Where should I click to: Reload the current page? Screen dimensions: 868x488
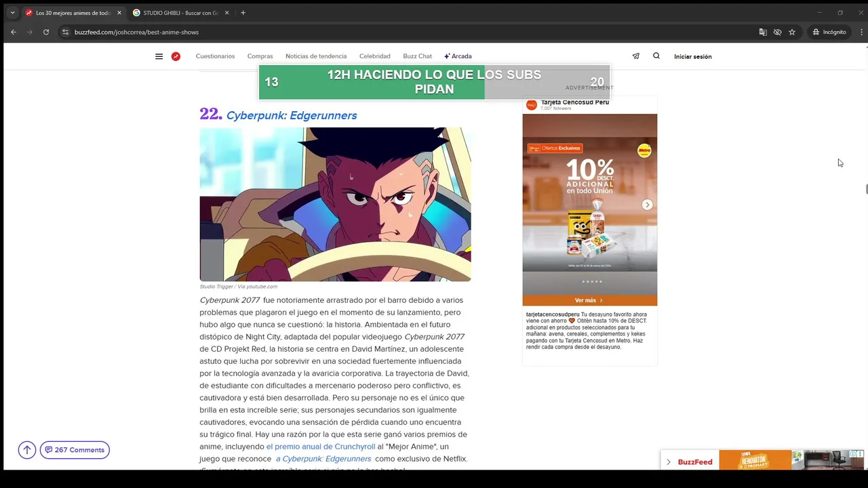pyautogui.click(x=46, y=32)
